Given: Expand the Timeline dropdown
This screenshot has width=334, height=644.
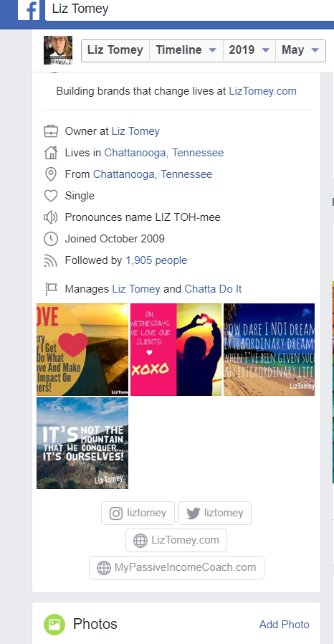Looking at the screenshot, I should [x=186, y=50].
